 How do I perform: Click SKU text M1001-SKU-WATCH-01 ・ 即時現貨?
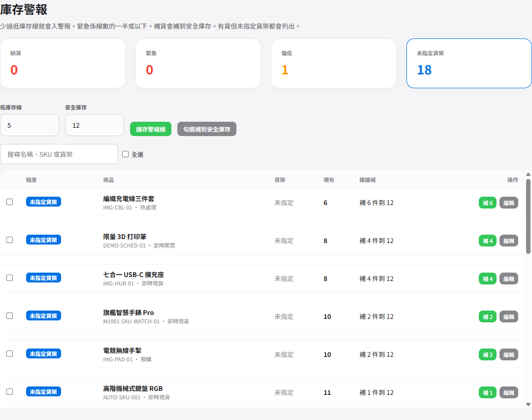point(146,321)
